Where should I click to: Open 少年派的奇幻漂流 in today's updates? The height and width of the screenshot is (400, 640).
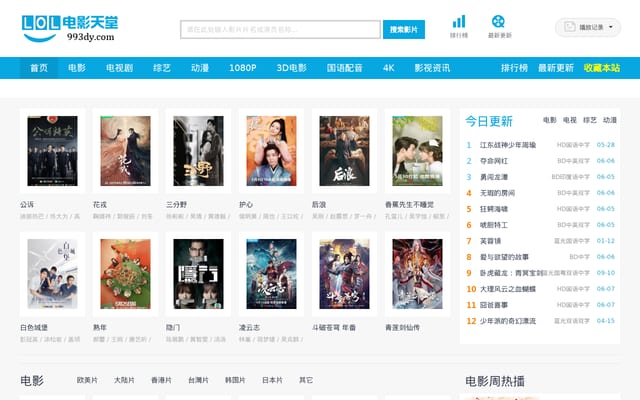tap(508, 321)
